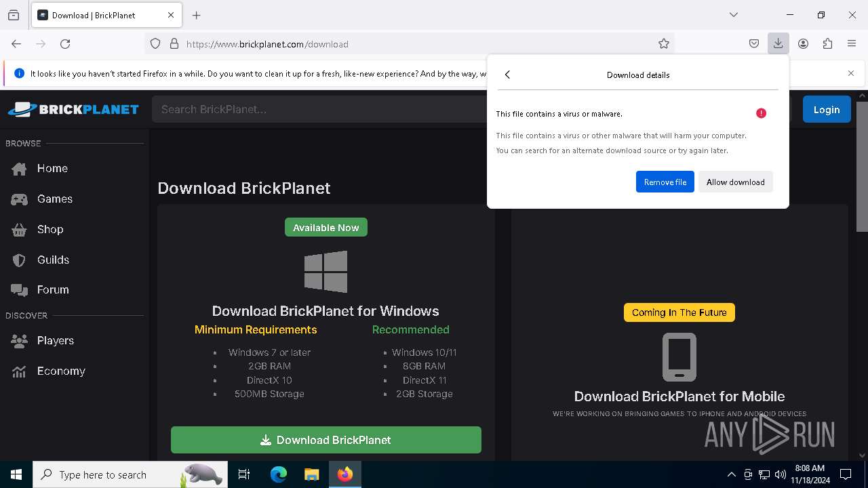Image resolution: width=868 pixels, height=488 pixels.
Task: Open the Action Center notifications icon
Action: [846, 474]
